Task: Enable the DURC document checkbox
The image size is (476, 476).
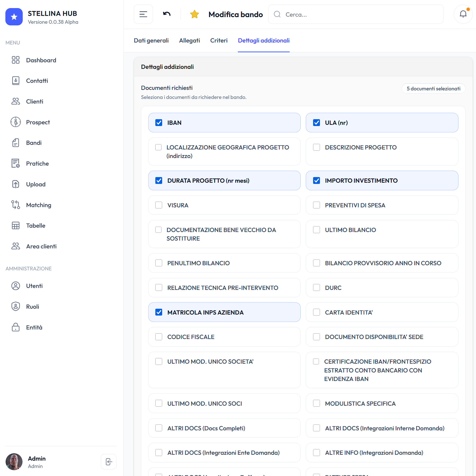Action: pos(317,287)
